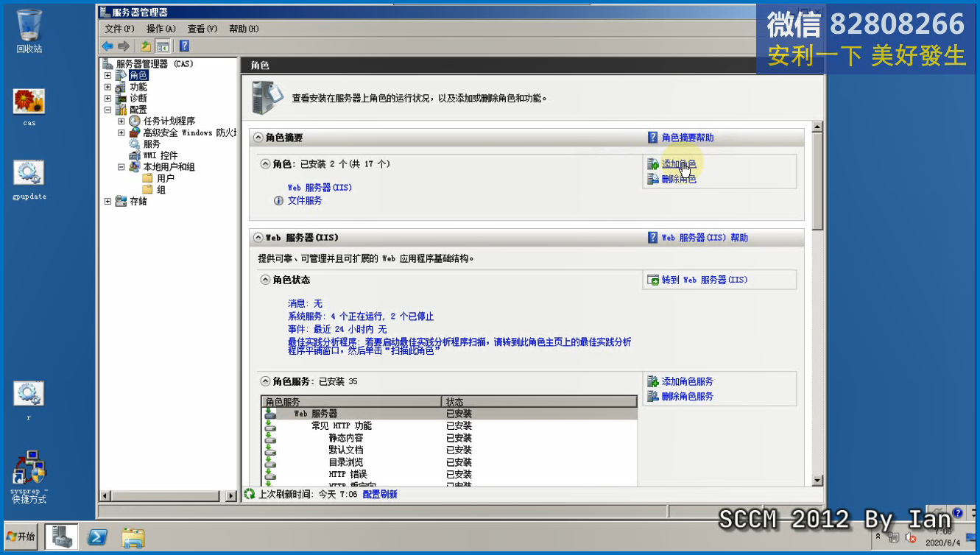Open the 操作(A) menu
The image size is (980, 555).
[161, 29]
